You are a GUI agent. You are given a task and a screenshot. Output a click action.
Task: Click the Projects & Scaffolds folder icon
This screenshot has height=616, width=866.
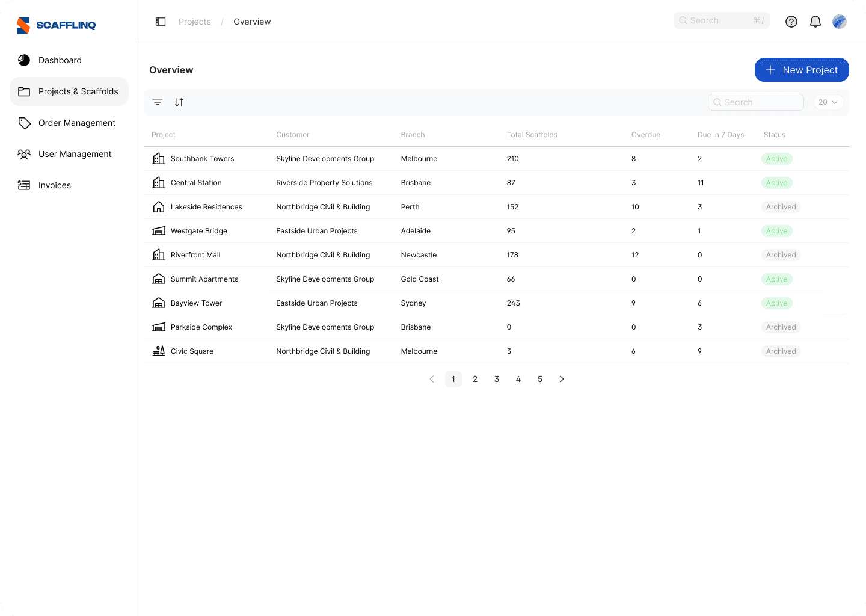24,91
